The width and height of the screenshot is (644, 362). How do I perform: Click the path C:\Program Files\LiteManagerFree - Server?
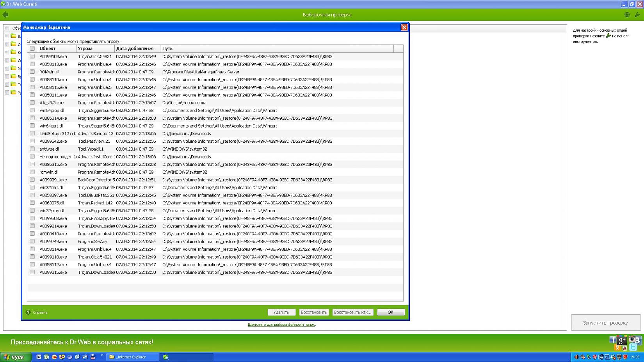pyautogui.click(x=201, y=72)
